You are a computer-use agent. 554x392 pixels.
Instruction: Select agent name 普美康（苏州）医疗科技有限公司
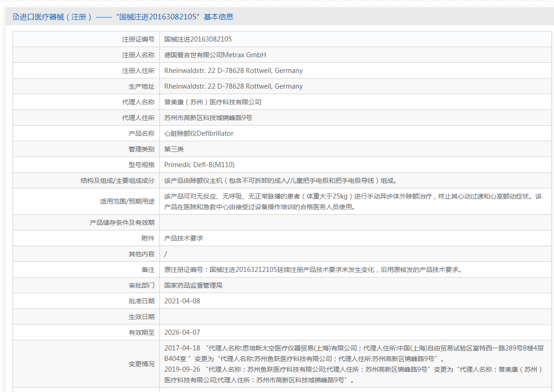[x=213, y=102]
